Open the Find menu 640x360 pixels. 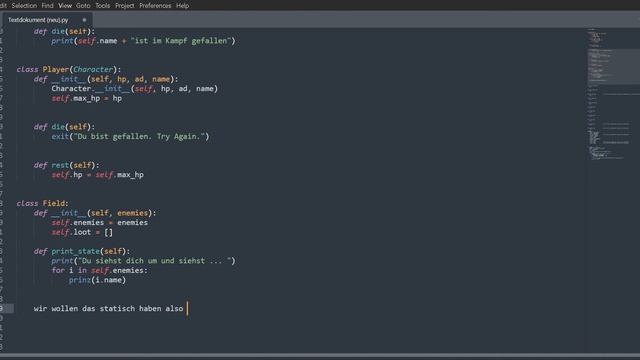tap(47, 6)
